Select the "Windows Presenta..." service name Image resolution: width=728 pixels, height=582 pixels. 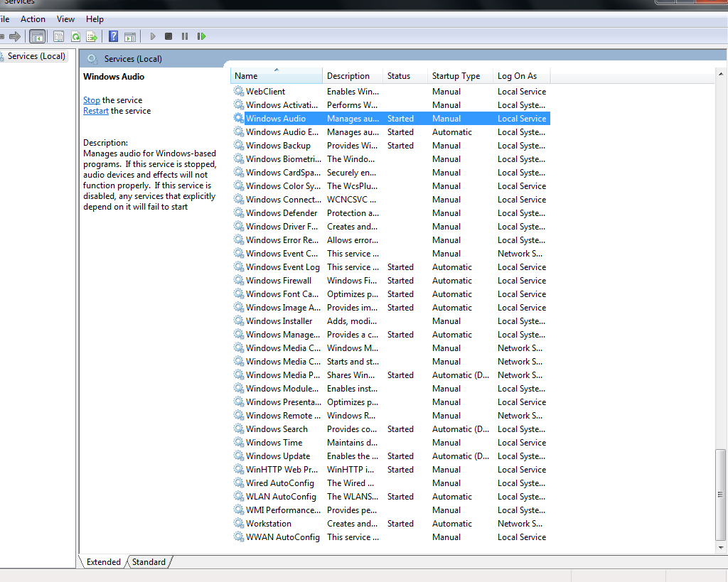[x=283, y=402]
